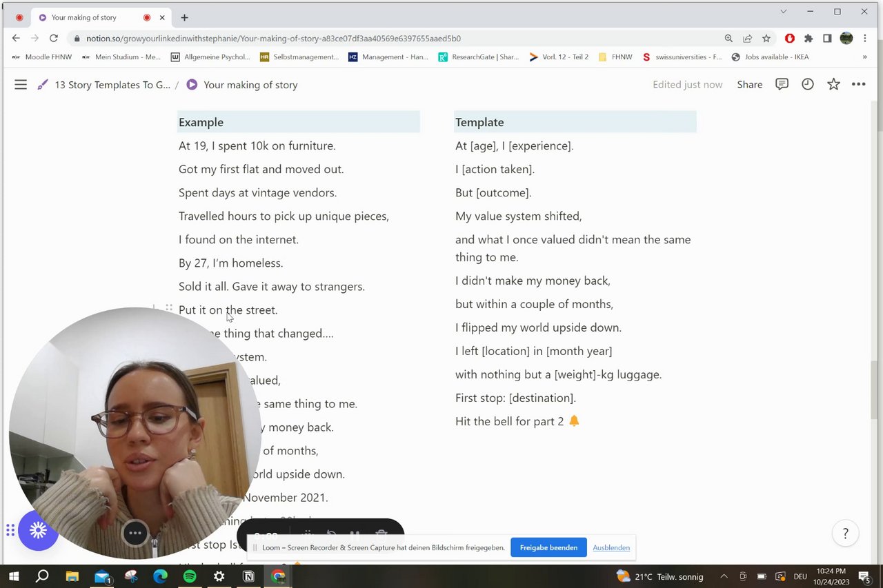Click the line By 27, I'm homeless
The height and width of the screenshot is (588, 883).
click(x=231, y=263)
